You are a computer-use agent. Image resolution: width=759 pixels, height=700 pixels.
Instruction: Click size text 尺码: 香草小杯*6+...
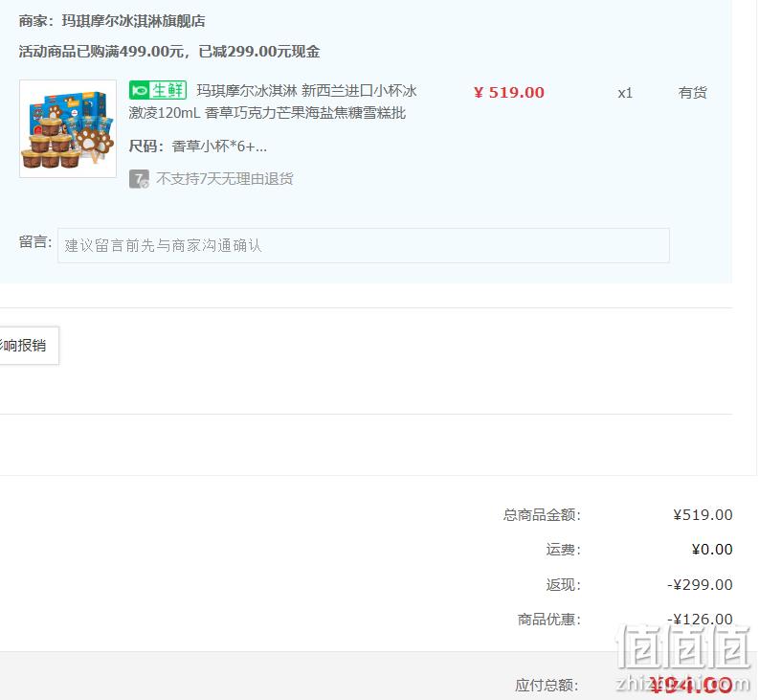coord(197,147)
